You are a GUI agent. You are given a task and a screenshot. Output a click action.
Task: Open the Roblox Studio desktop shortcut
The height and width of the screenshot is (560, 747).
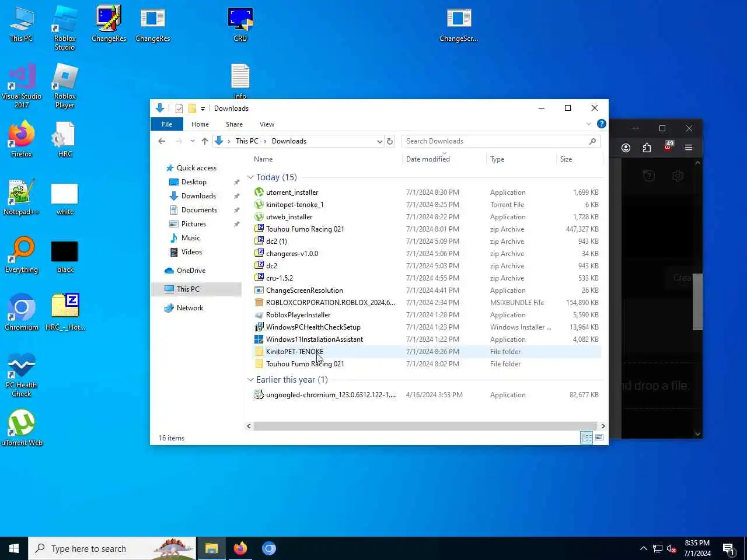(x=65, y=28)
